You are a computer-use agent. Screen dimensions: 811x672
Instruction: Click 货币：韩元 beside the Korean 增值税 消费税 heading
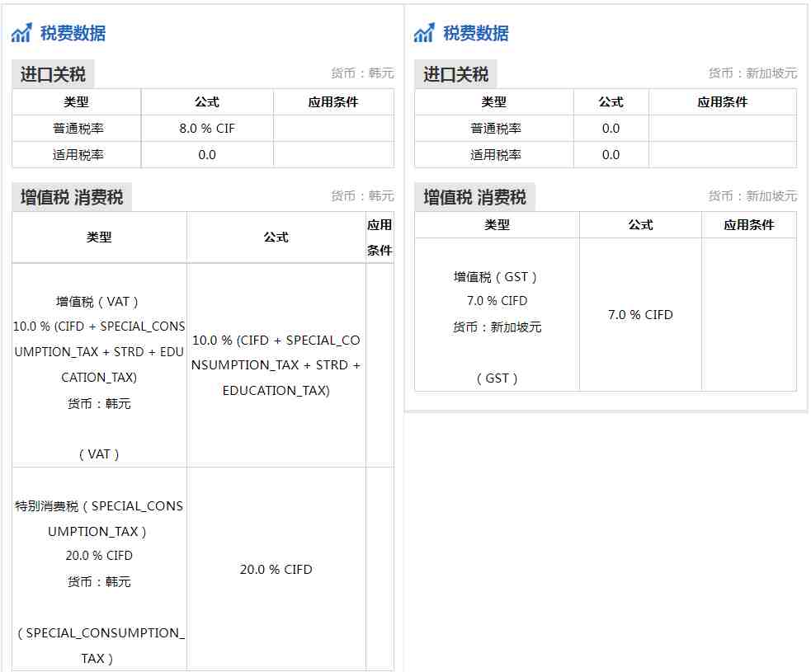(x=362, y=196)
